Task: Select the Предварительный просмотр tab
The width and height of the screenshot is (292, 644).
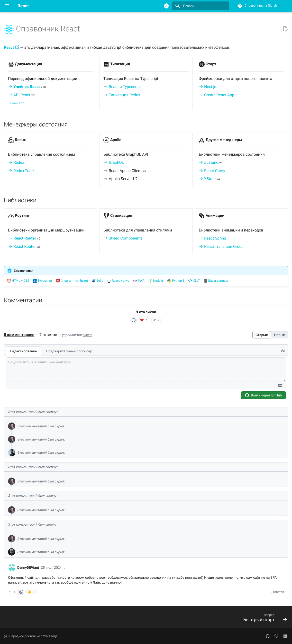Action: pos(69,351)
